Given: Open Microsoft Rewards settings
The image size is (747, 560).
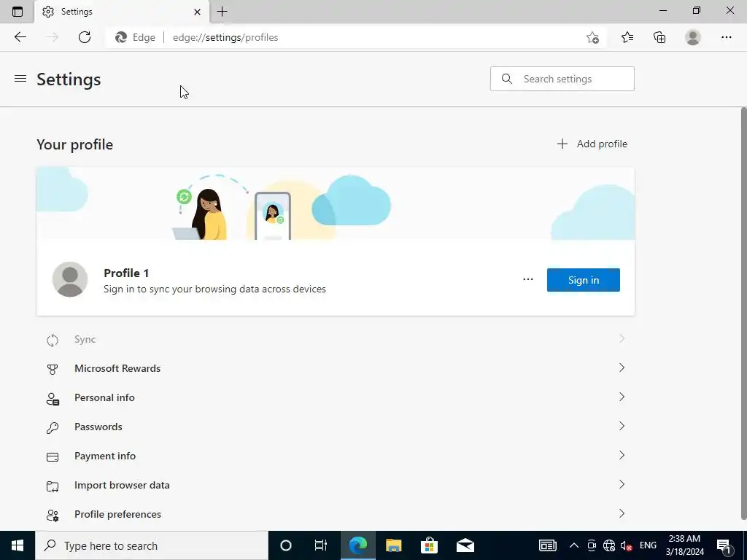Looking at the screenshot, I should pos(336,368).
